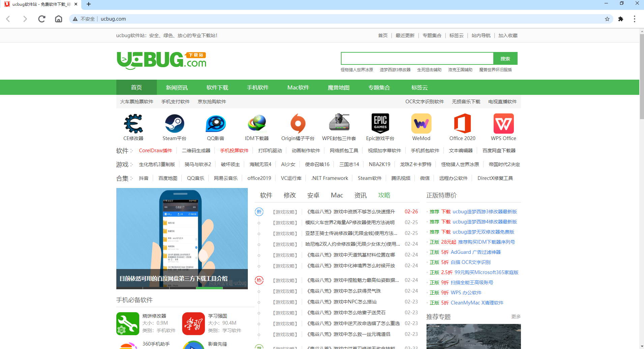Go to browser home page icon
Screen dimensions: 644x349
point(59,19)
